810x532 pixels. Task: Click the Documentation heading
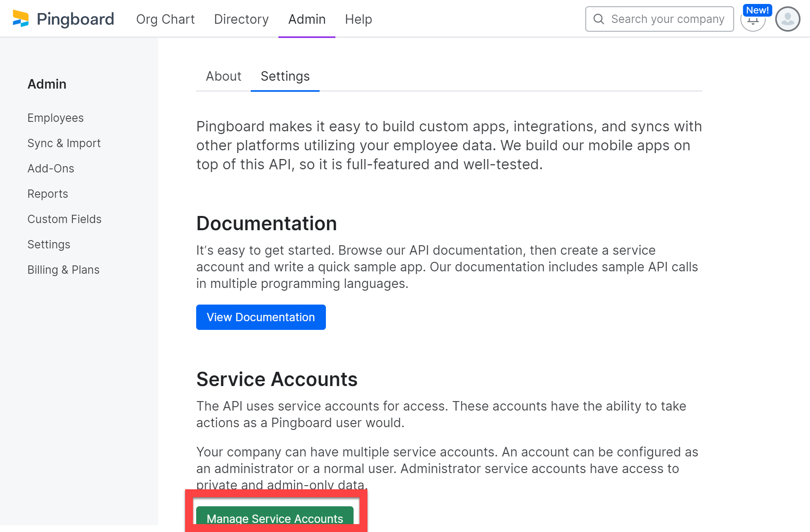pyautogui.click(x=267, y=223)
